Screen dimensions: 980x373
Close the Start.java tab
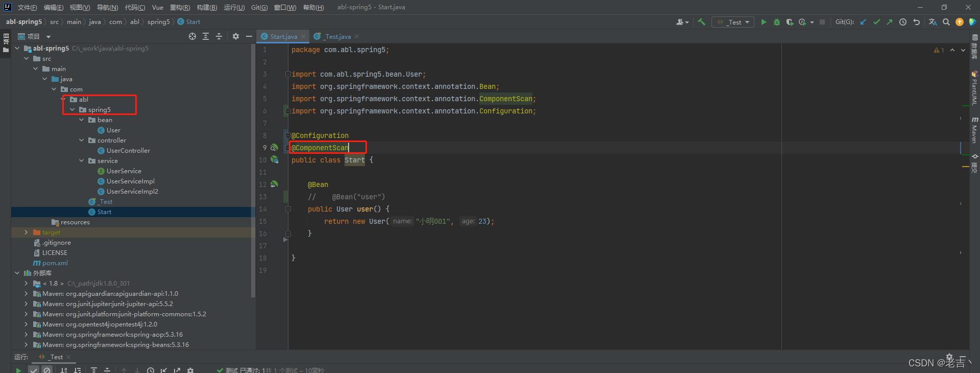tap(303, 36)
